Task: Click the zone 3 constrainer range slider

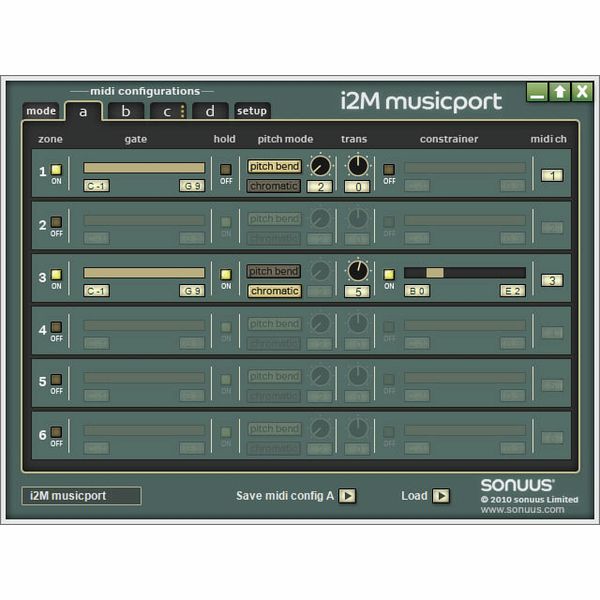Action: click(464, 272)
